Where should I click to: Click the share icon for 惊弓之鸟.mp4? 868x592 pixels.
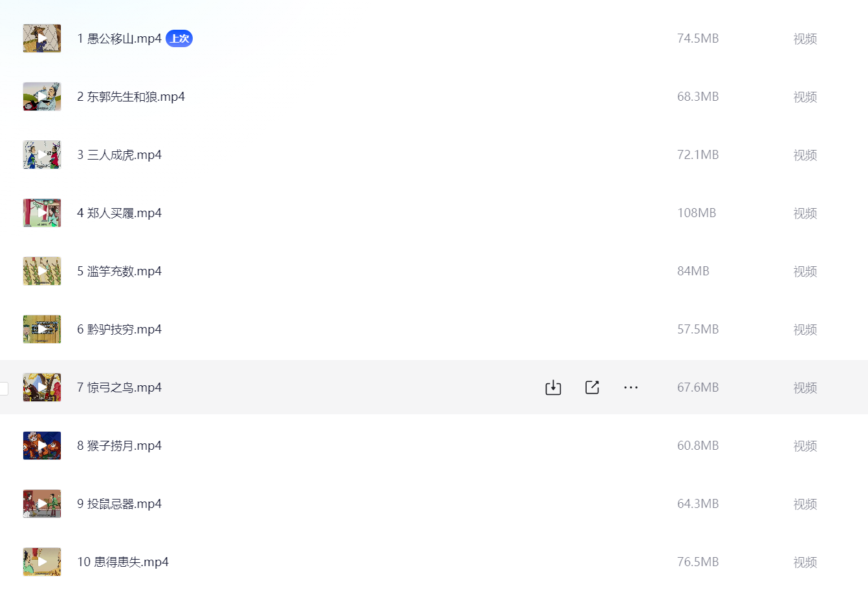click(592, 387)
